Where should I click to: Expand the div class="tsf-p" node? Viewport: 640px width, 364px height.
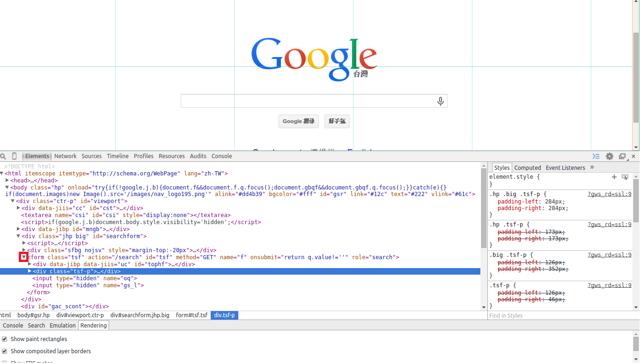(x=30, y=271)
